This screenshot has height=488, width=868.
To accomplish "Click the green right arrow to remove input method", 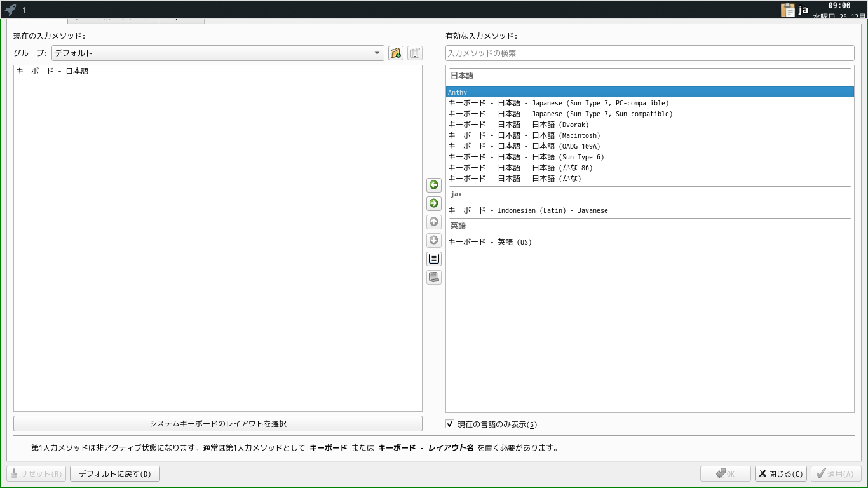I will click(x=434, y=203).
